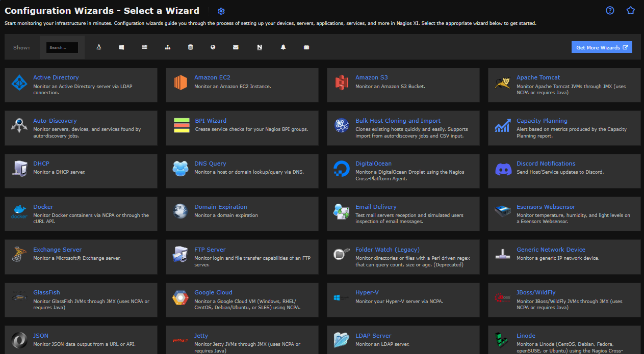The image size is (644, 354).
Task: Click 'Monitor a generic IP network device.' text
Action: pyautogui.click(x=558, y=258)
